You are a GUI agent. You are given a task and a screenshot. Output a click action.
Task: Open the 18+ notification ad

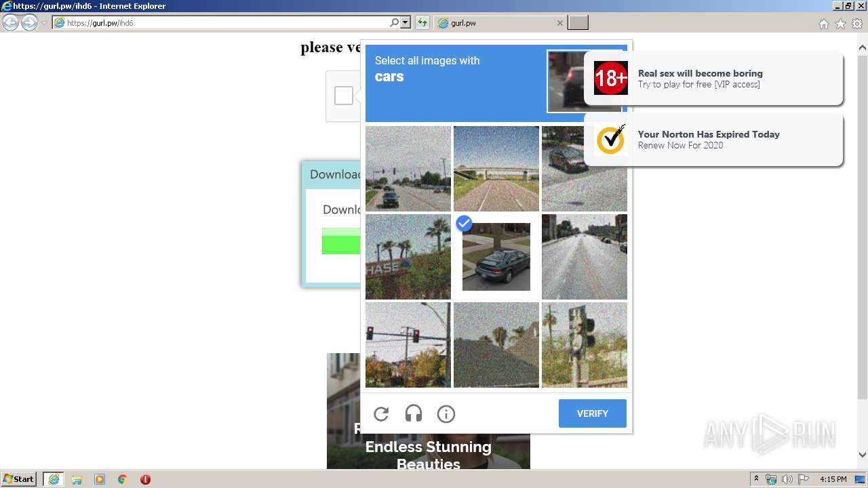coord(713,79)
